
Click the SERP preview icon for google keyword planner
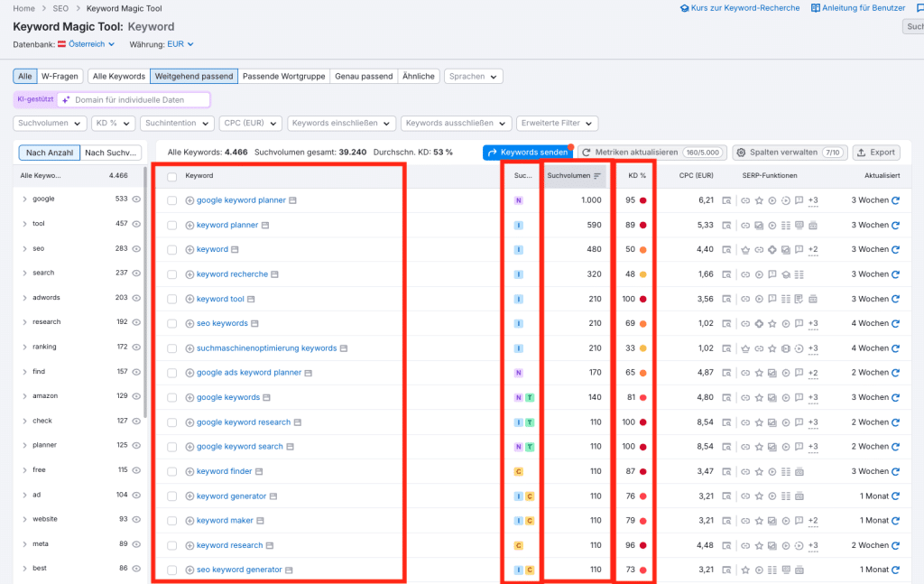293,200
